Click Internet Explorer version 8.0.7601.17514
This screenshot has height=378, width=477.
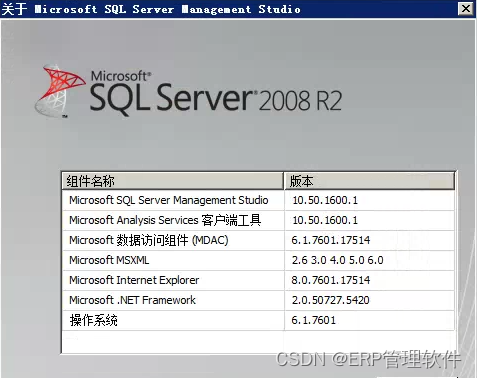point(331,280)
